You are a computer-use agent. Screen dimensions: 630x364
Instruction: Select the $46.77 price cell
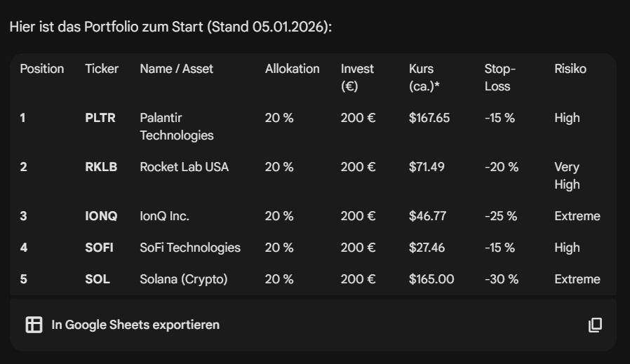coord(427,216)
